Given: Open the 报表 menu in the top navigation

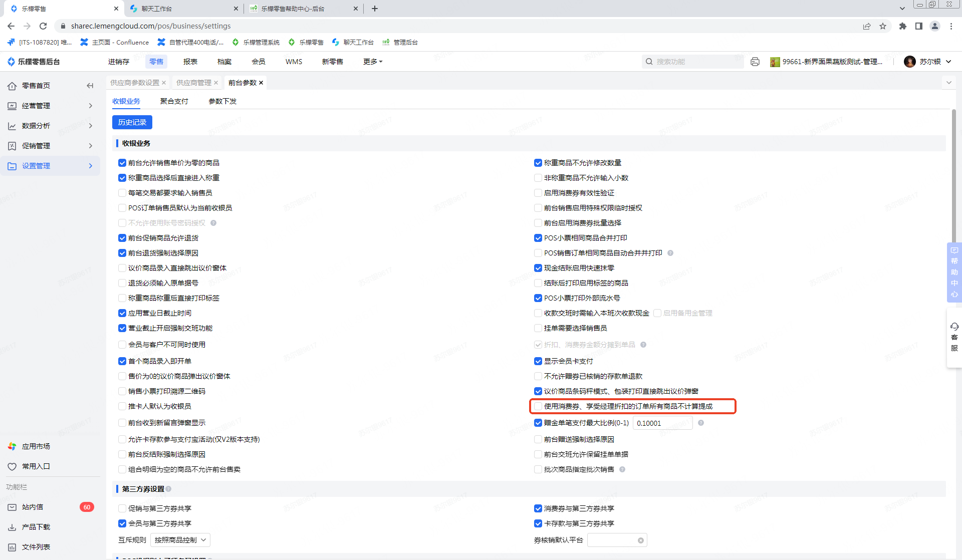Looking at the screenshot, I should tap(190, 62).
